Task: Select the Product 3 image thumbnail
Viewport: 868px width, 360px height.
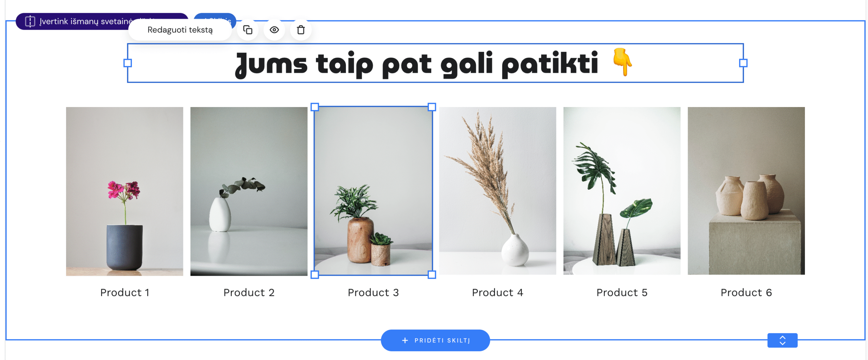Action: (x=373, y=191)
